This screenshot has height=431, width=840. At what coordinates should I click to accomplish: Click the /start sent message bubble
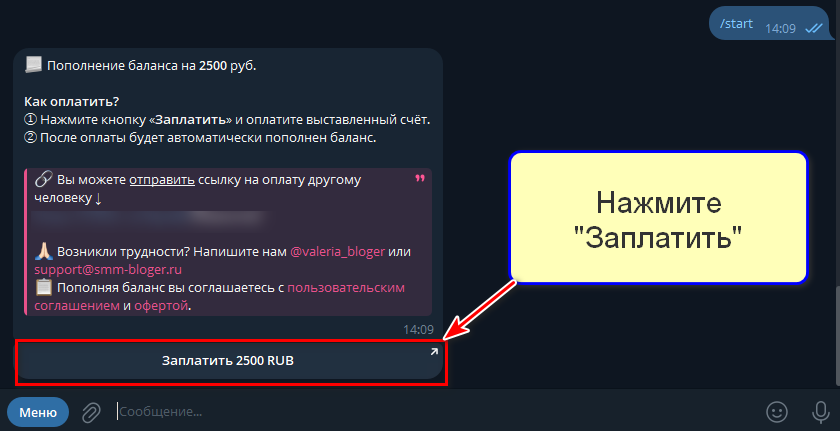tap(769, 24)
